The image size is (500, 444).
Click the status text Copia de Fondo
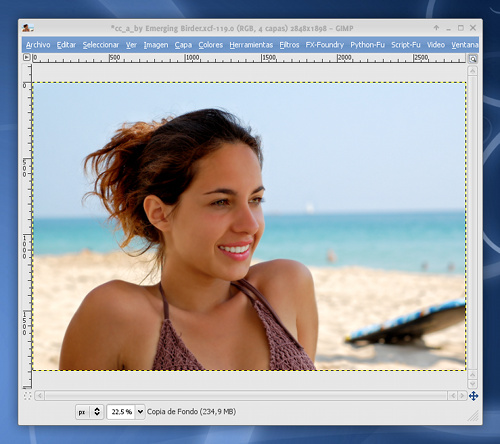[191, 412]
